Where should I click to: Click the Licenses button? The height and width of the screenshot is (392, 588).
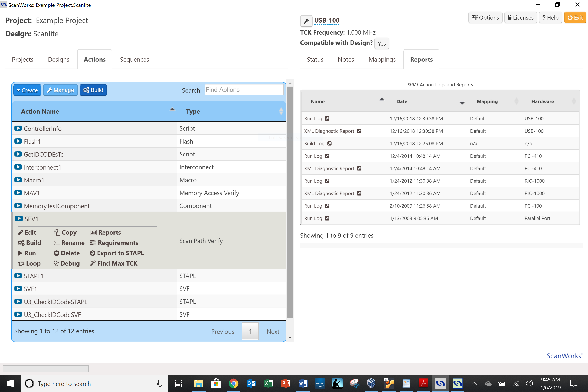(521, 17)
